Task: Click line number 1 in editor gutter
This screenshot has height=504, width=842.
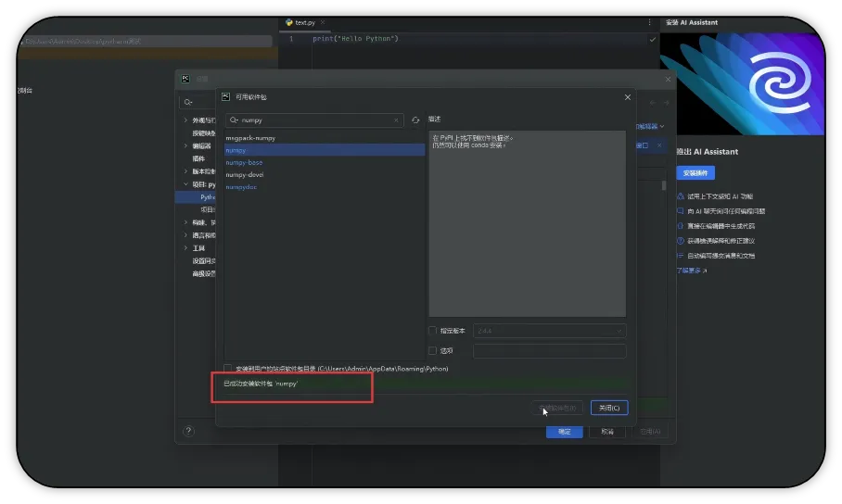Action: pos(291,39)
